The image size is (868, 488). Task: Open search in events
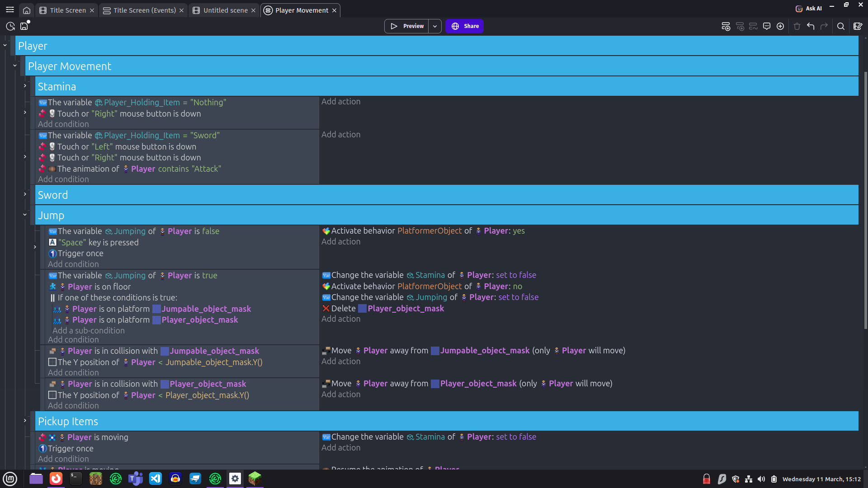point(841,26)
